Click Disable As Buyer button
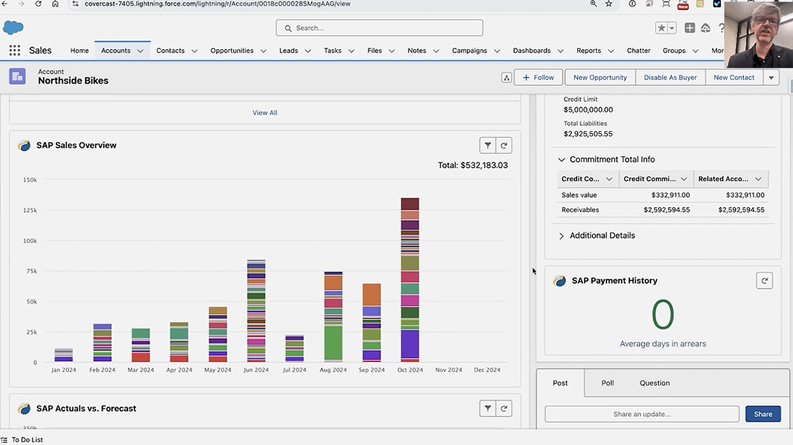The width and height of the screenshot is (793, 445). click(670, 77)
